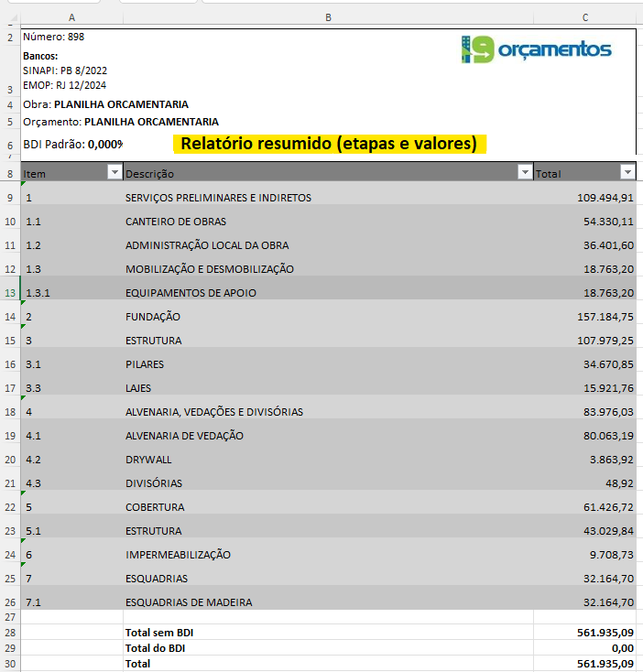This screenshot has height=672, width=643.
Task: Click 'SINAPI: PB 8/2022' text
Action: 65,70
